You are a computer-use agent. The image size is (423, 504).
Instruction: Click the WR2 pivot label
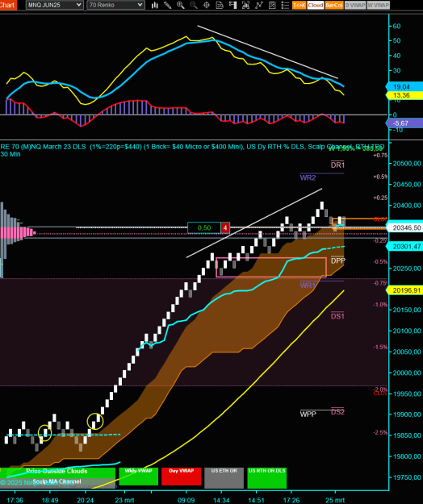click(x=308, y=177)
